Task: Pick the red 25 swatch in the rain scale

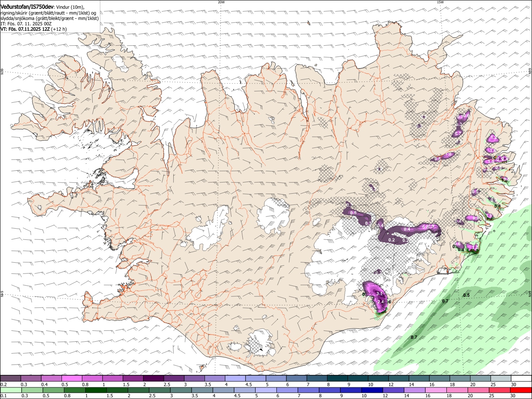Action: [501, 390]
